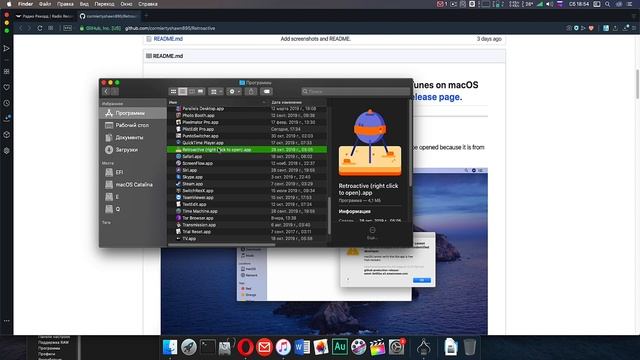This screenshot has width=640, height=360.
Task: Click the Retroactive preview image
Action: (x=370, y=142)
